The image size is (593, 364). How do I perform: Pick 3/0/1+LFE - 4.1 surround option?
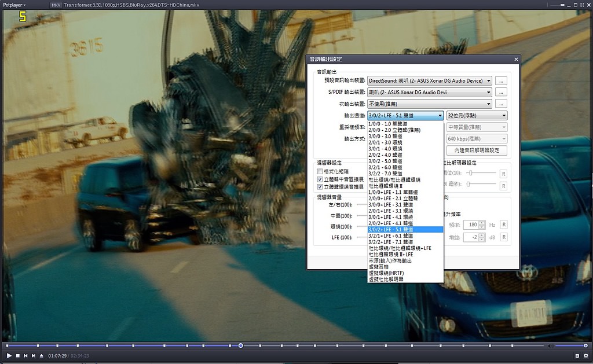(x=405, y=218)
